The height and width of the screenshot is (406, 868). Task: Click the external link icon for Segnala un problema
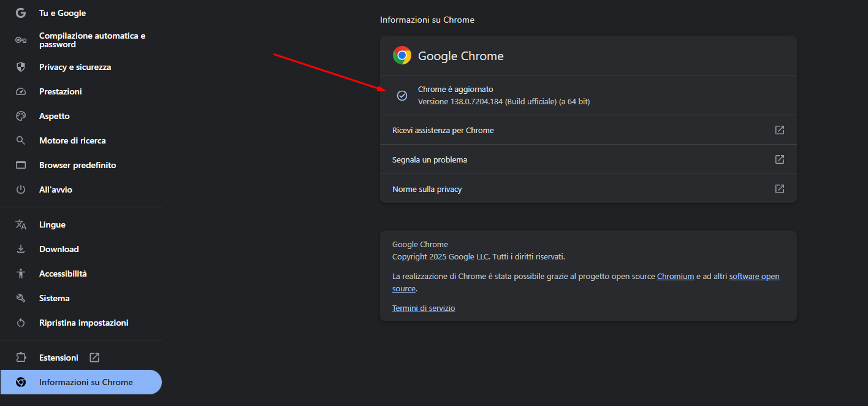point(780,159)
